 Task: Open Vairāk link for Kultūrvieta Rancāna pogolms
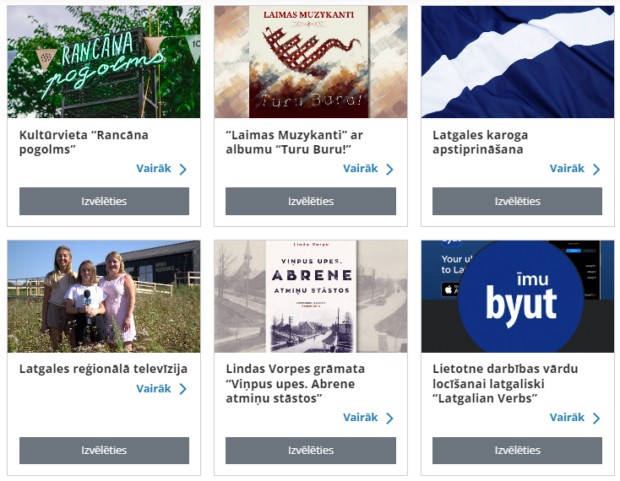pyautogui.click(x=154, y=169)
